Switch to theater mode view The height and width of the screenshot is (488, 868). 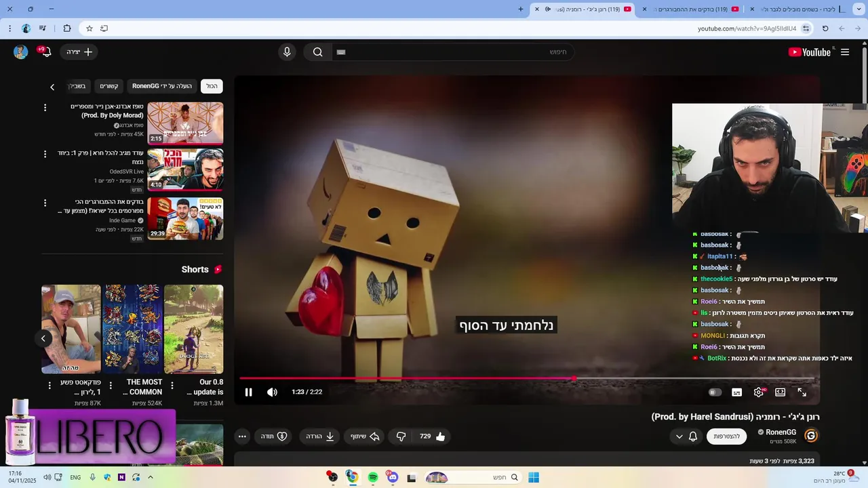click(x=781, y=392)
